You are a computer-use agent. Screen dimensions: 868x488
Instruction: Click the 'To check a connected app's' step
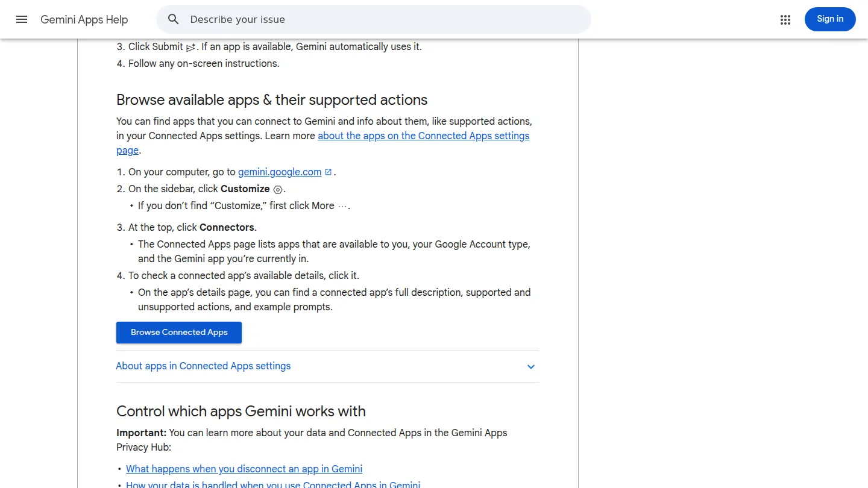[x=244, y=276]
